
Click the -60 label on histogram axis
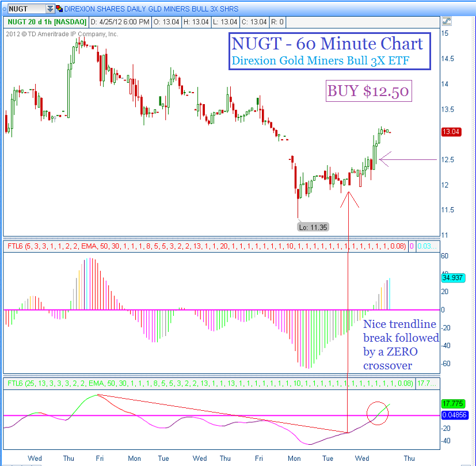click(445, 364)
